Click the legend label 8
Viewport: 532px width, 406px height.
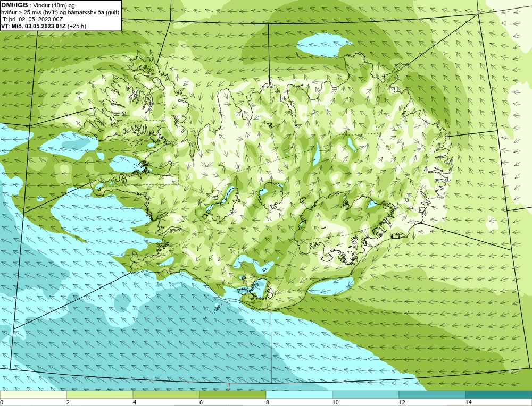(268, 402)
